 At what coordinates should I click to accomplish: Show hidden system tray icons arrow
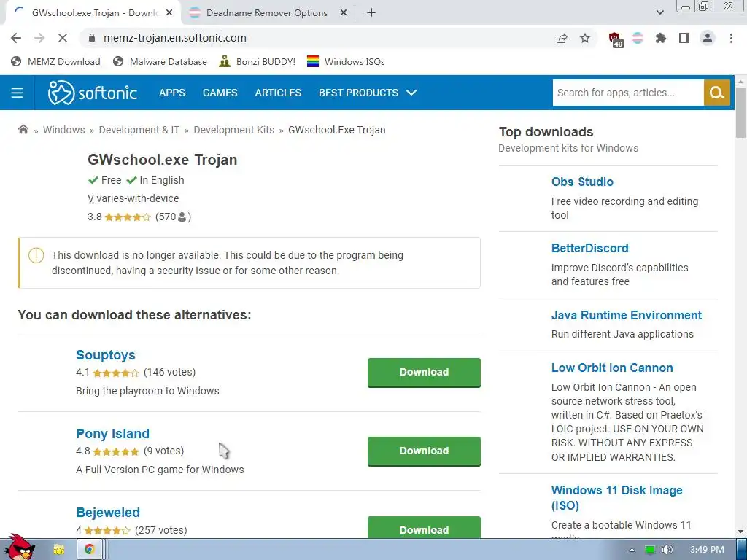(x=632, y=550)
